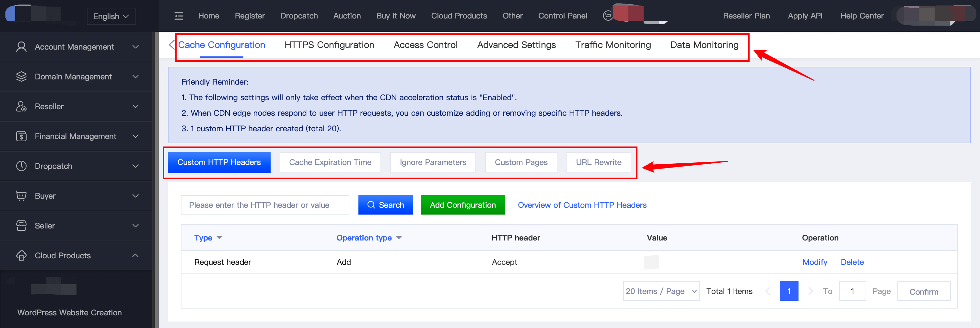Click Other in top navigation
The image size is (980, 328).
coord(512,16)
